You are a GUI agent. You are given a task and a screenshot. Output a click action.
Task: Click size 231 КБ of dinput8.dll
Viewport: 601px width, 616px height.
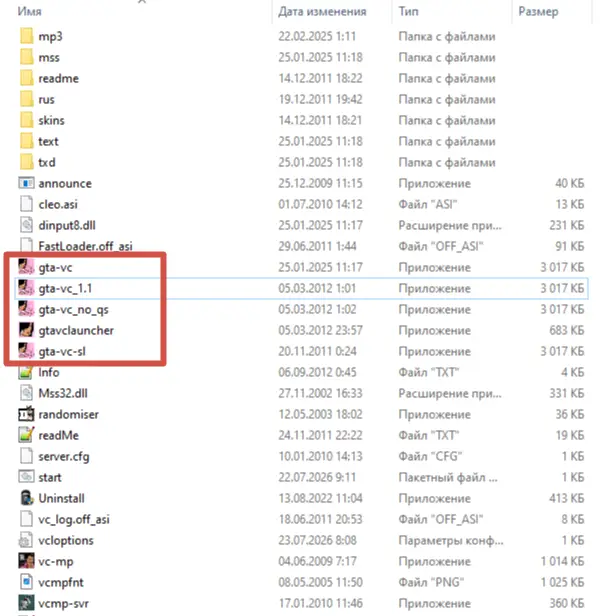pyautogui.click(x=566, y=225)
